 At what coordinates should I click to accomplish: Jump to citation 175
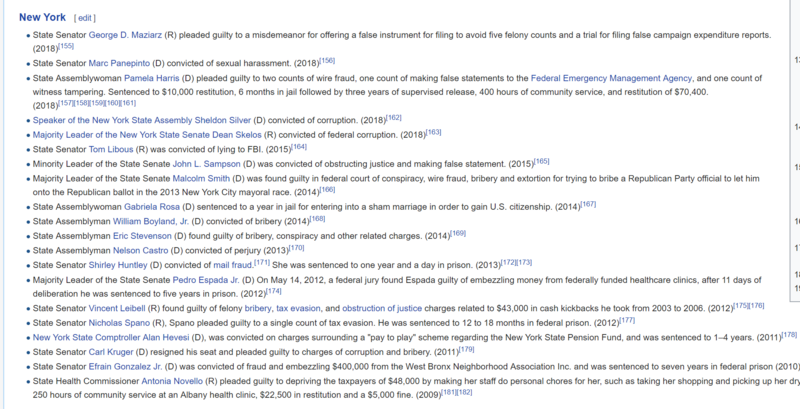pyautogui.click(x=741, y=305)
